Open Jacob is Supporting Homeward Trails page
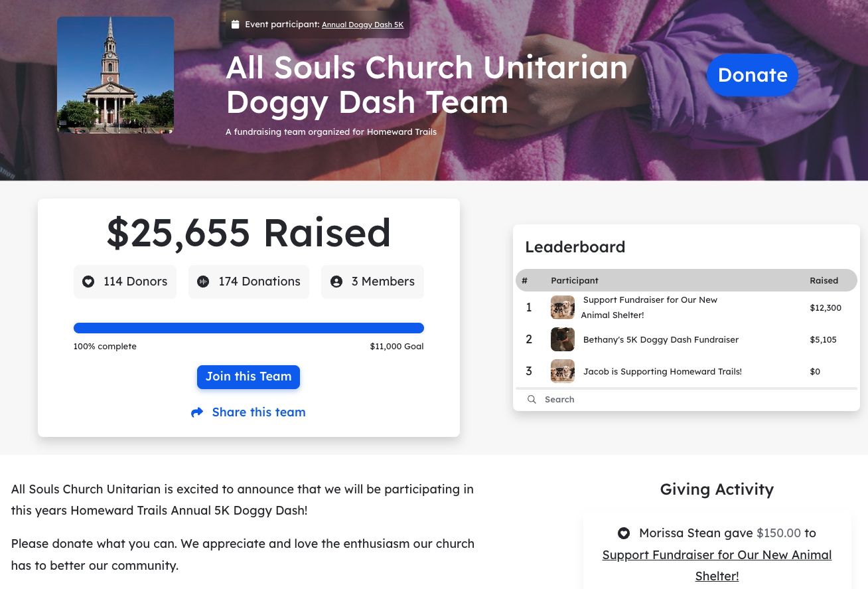Viewport: 868px width, 589px height. pyautogui.click(x=662, y=371)
